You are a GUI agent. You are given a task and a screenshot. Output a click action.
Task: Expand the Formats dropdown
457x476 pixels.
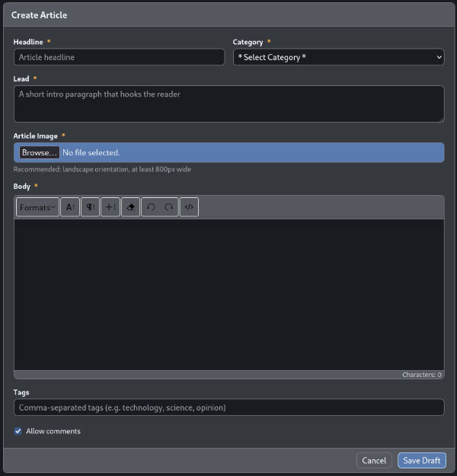37,207
